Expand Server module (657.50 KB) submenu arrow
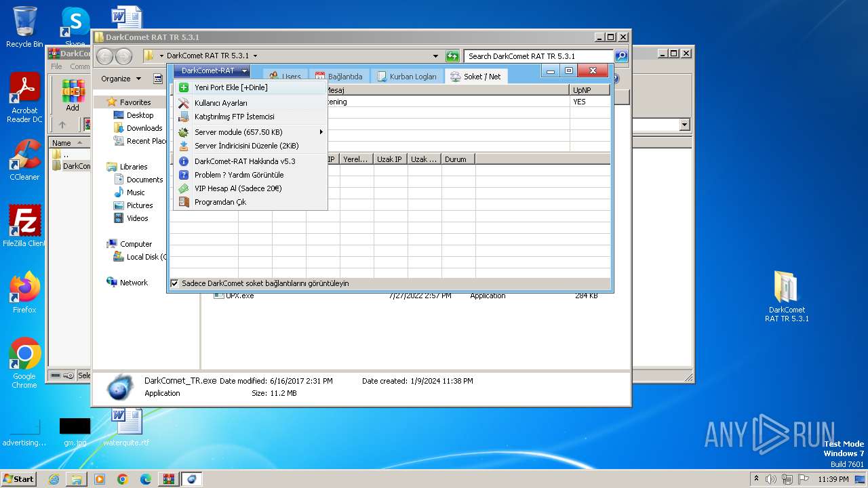Screen dimensions: 868x488 (321, 132)
